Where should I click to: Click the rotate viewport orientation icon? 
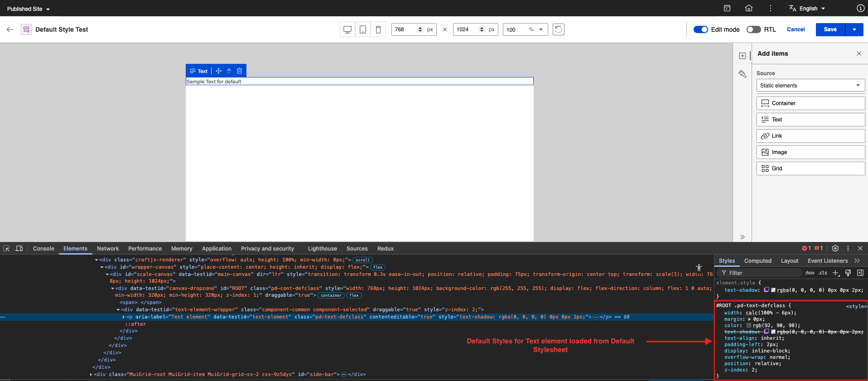pyautogui.click(x=559, y=29)
